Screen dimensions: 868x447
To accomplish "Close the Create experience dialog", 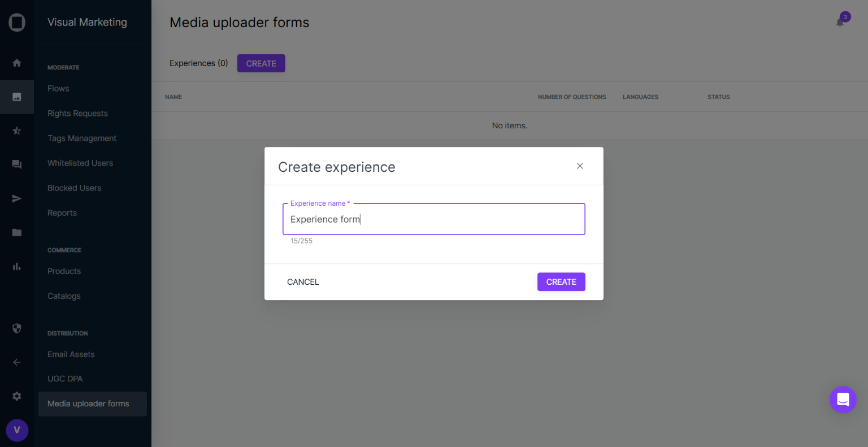I will coord(580,166).
